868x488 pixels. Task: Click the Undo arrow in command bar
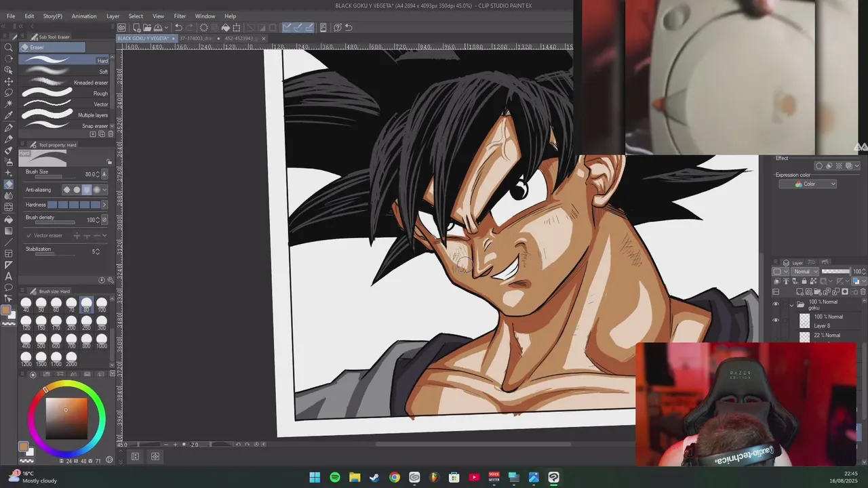tap(178, 28)
